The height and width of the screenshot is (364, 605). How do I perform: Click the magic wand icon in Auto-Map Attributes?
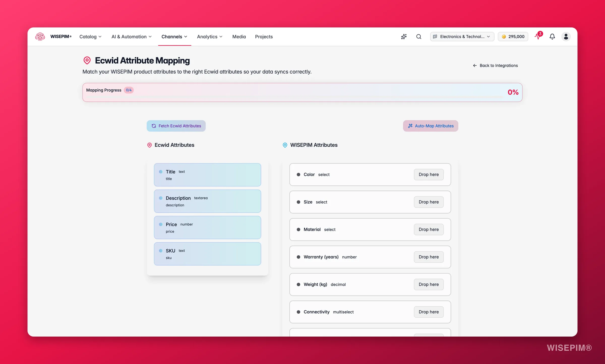pos(410,126)
